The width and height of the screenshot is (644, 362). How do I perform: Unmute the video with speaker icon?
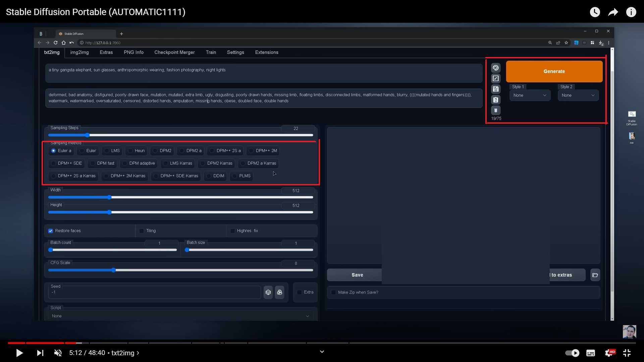pyautogui.click(x=58, y=353)
